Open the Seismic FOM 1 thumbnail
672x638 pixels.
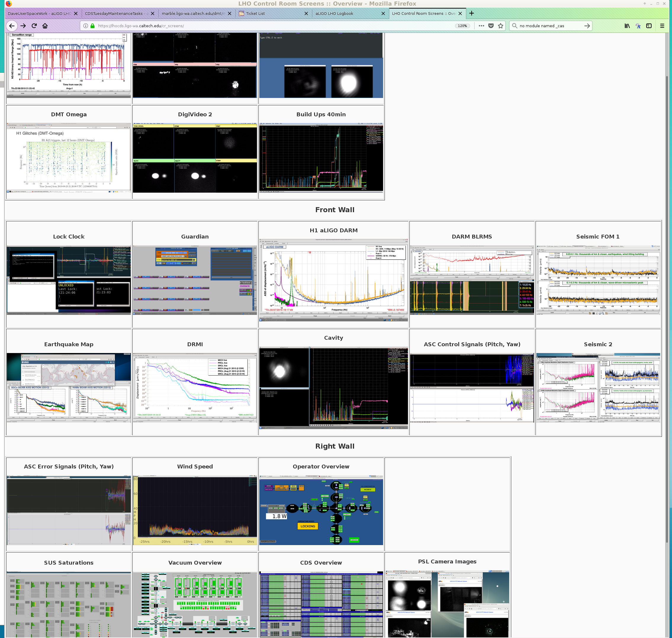pos(598,280)
